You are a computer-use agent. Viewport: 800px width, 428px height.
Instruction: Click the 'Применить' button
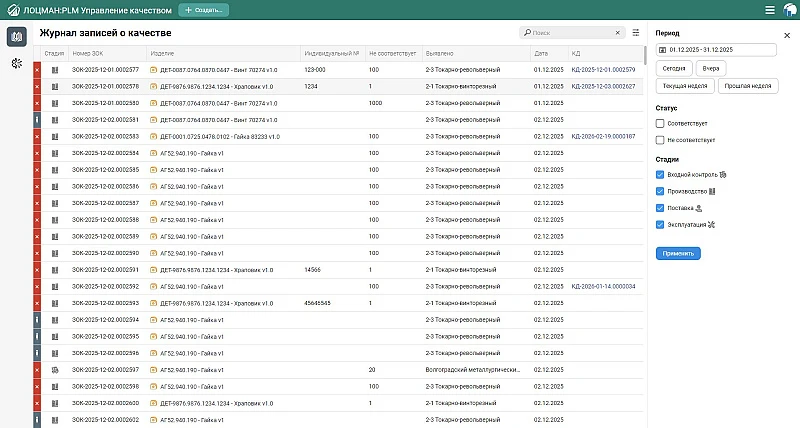[678, 254]
